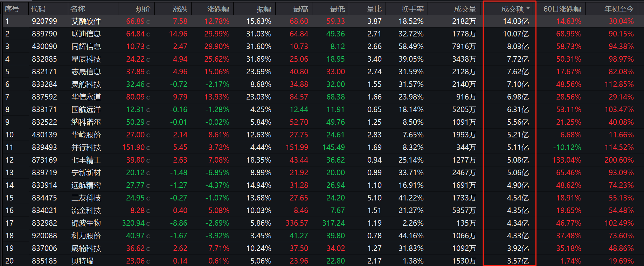The width and height of the screenshot is (644, 266).
Task: Click turnover rate 58.49%
Action: point(411,47)
